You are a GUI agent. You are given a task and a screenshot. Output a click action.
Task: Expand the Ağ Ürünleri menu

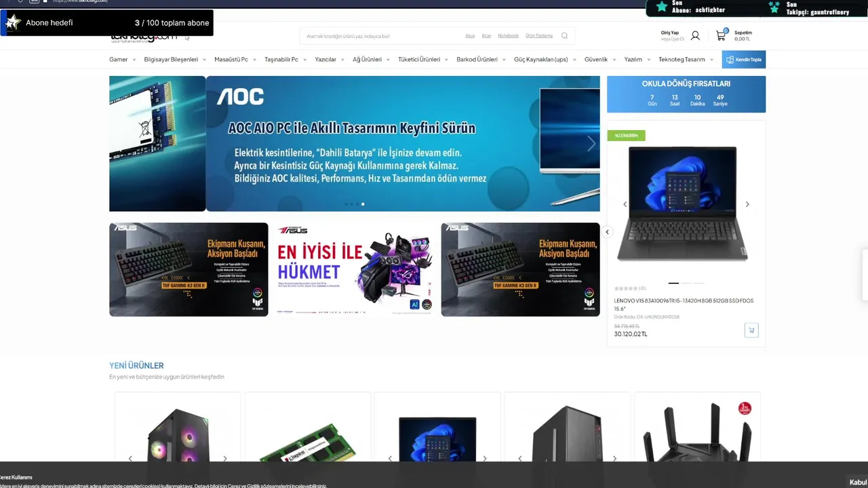click(x=371, y=60)
